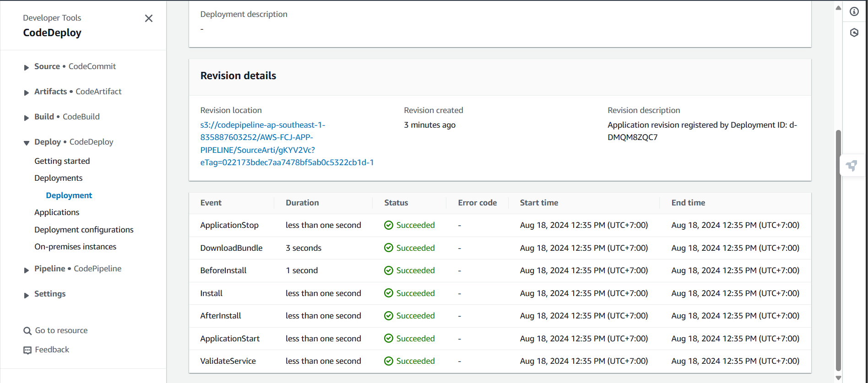Click Succeeded icon in BeforeInstall row
The height and width of the screenshot is (383, 868).
[389, 270]
